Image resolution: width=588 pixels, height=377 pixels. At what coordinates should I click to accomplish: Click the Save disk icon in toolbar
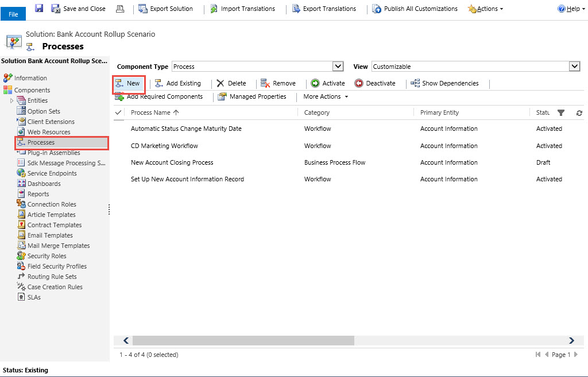(39, 9)
